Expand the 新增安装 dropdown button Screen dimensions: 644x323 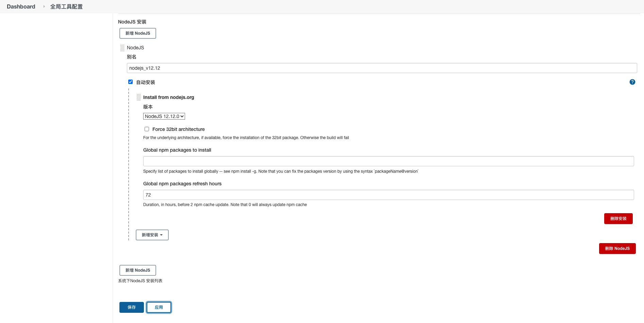[x=152, y=235]
